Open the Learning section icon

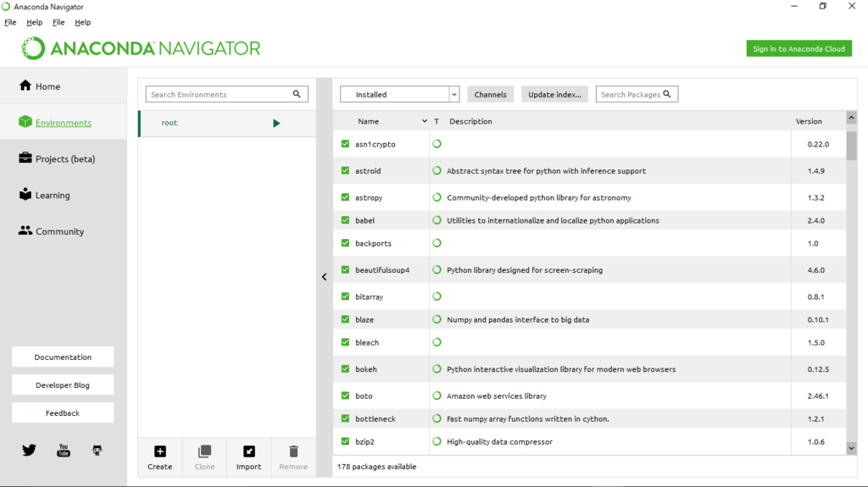coord(25,194)
